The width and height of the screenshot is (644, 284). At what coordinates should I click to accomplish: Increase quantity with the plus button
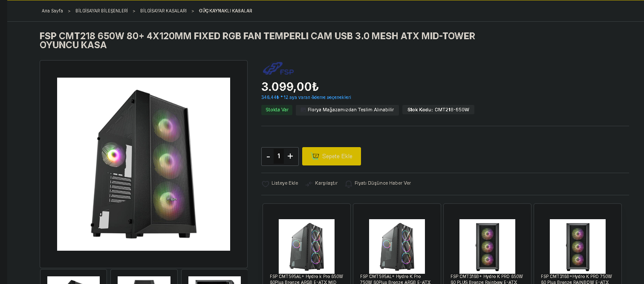[290, 156]
